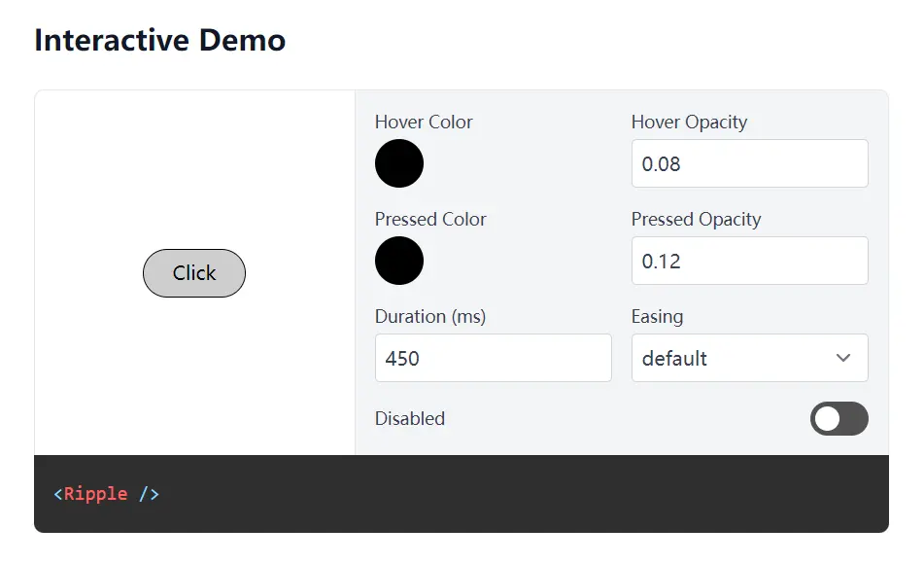Toggle the Disabled switch

click(x=838, y=418)
